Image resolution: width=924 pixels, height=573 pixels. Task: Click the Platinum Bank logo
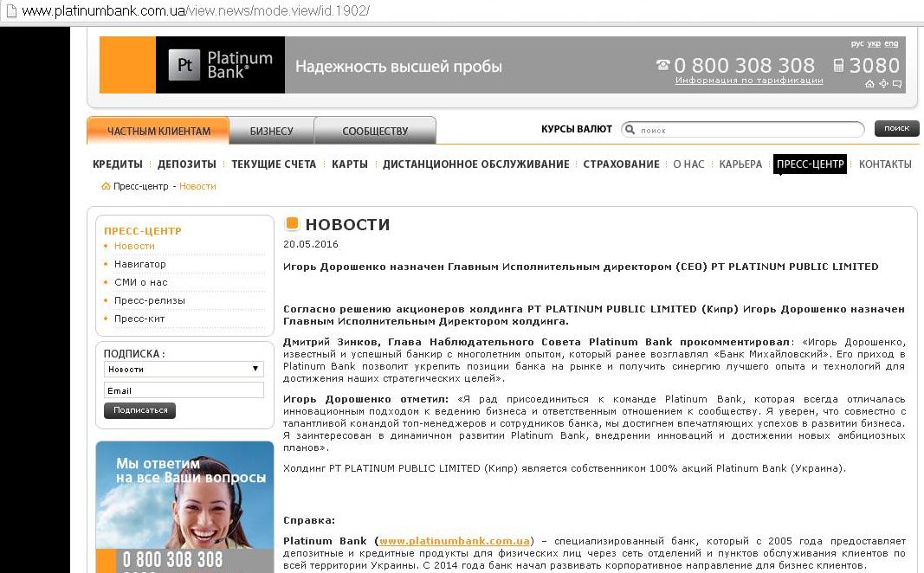pyautogui.click(x=220, y=65)
